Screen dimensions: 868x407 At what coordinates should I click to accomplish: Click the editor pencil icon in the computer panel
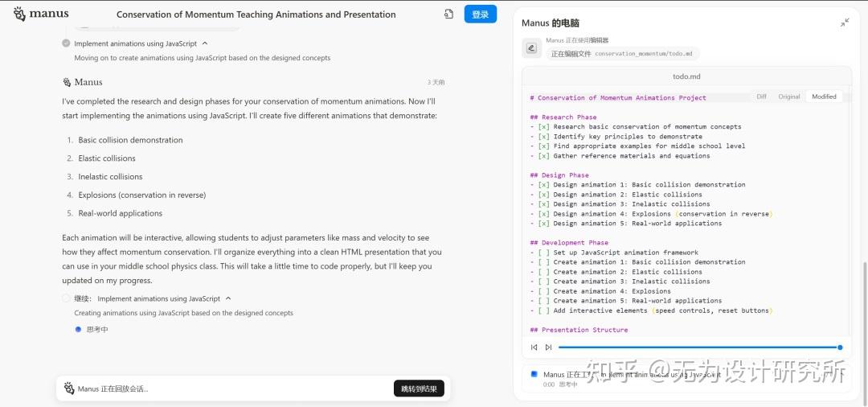pos(531,48)
